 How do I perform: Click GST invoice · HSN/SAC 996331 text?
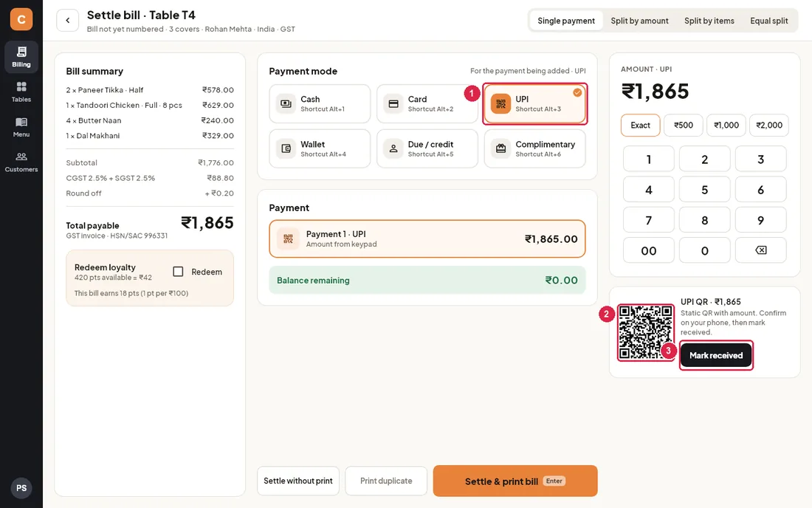(117, 236)
